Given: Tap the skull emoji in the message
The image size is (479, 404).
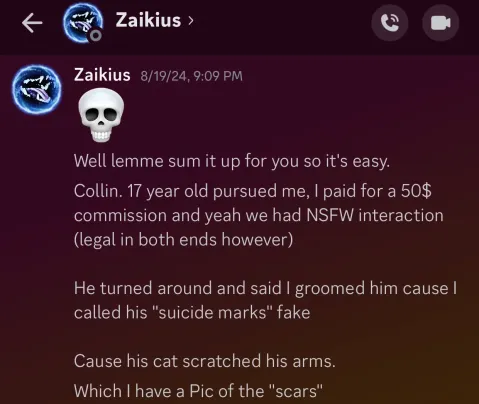Looking at the screenshot, I should coord(101,115).
